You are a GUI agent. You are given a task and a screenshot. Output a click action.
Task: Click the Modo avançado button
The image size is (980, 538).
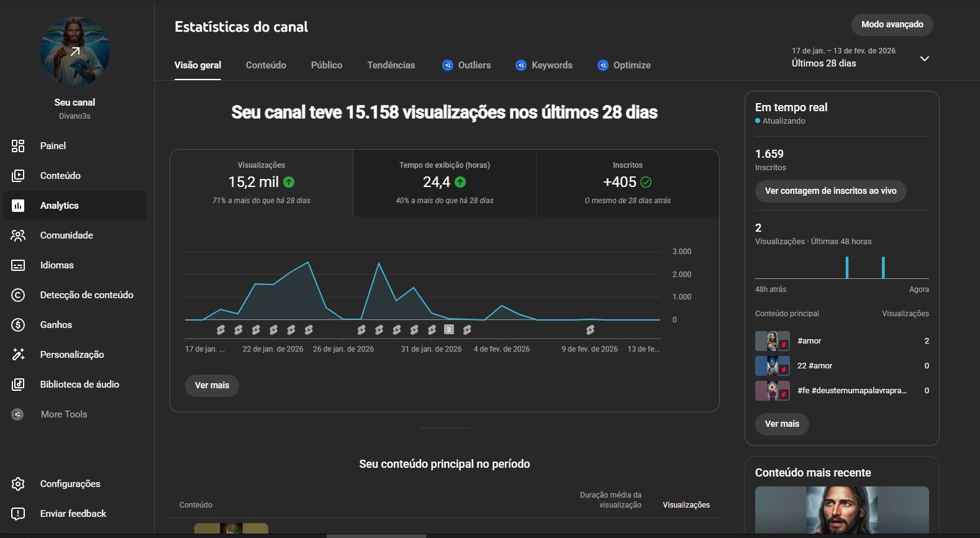(892, 25)
